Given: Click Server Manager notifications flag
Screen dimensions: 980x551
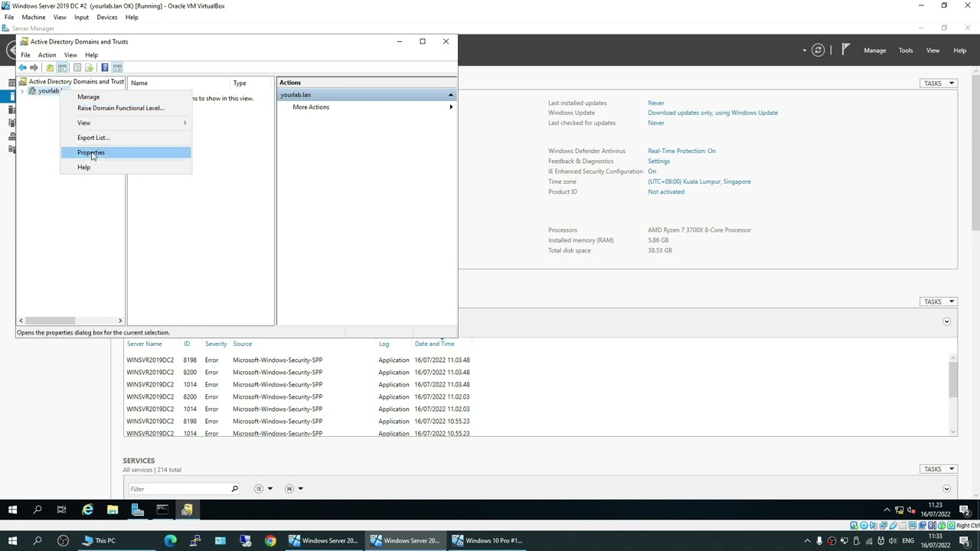Looking at the screenshot, I should (x=845, y=51).
